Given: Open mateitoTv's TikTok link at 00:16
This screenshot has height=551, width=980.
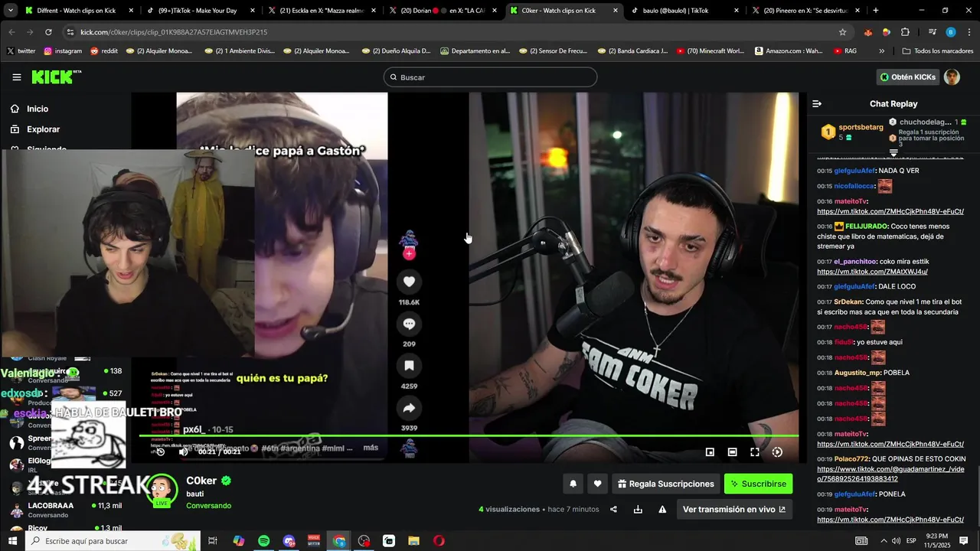Looking at the screenshot, I should pos(890,211).
